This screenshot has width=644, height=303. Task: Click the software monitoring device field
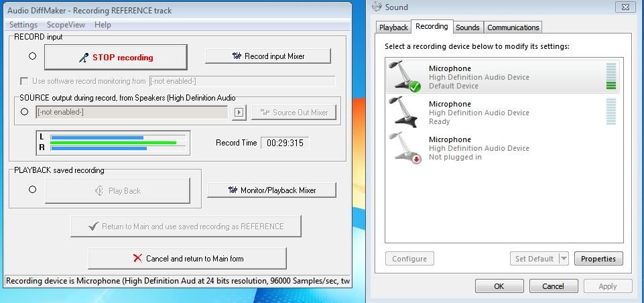tap(242, 81)
